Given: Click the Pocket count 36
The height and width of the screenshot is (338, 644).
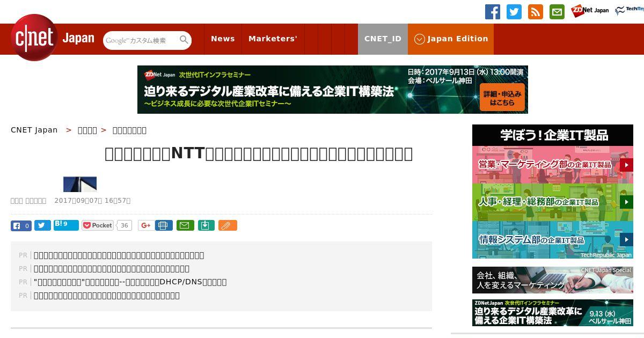Looking at the screenshot, I should (x=125, y=225).
